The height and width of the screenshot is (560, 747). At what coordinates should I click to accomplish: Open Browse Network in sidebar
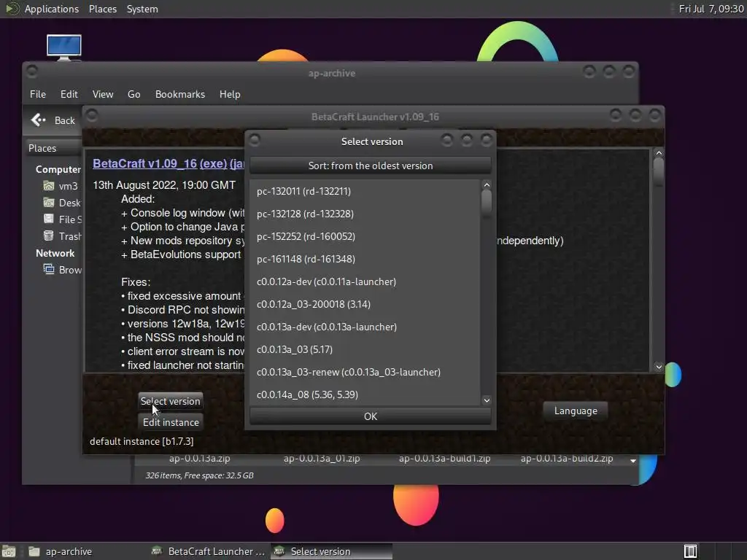pyautogui.click(x=62, y=270)
